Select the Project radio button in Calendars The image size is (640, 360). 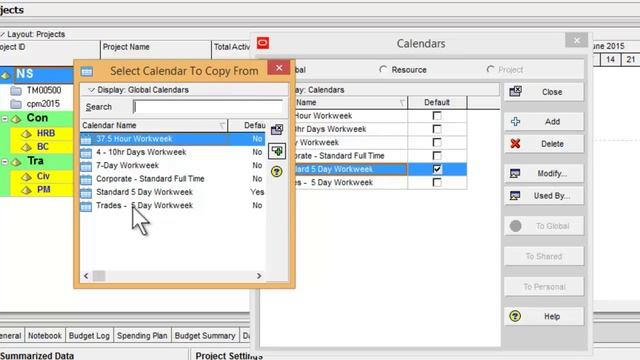[490, 70]
